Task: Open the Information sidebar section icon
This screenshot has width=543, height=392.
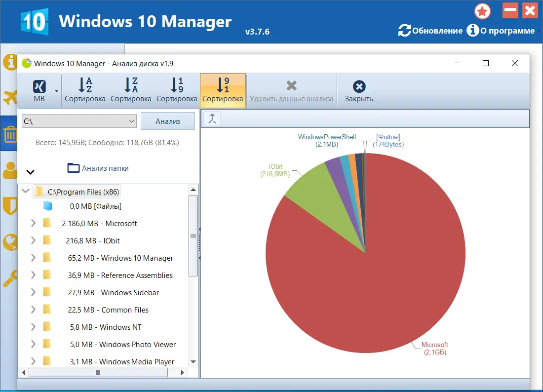Action: pyautogui.click(x=10, y=62)
